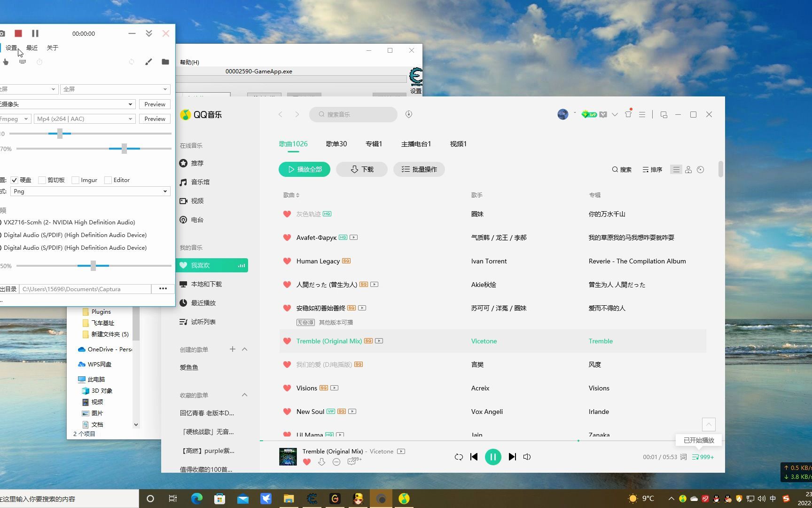812x508 pixels.
Task: Click 批量操作 batch operation button
Action: point(419,169)
